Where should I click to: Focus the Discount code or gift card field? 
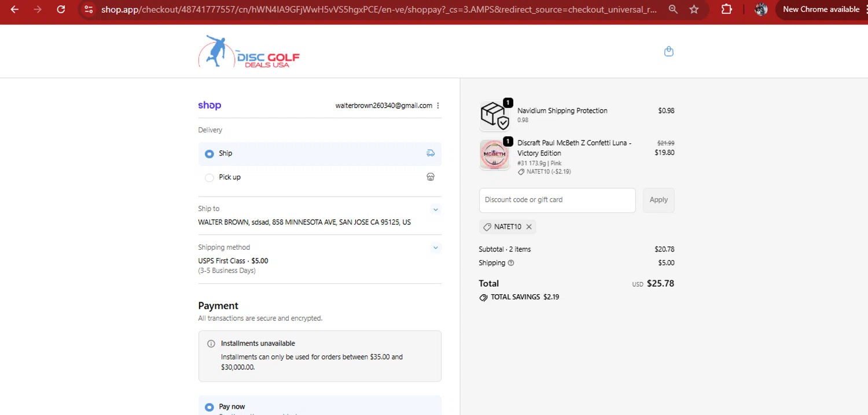[557, 200]
